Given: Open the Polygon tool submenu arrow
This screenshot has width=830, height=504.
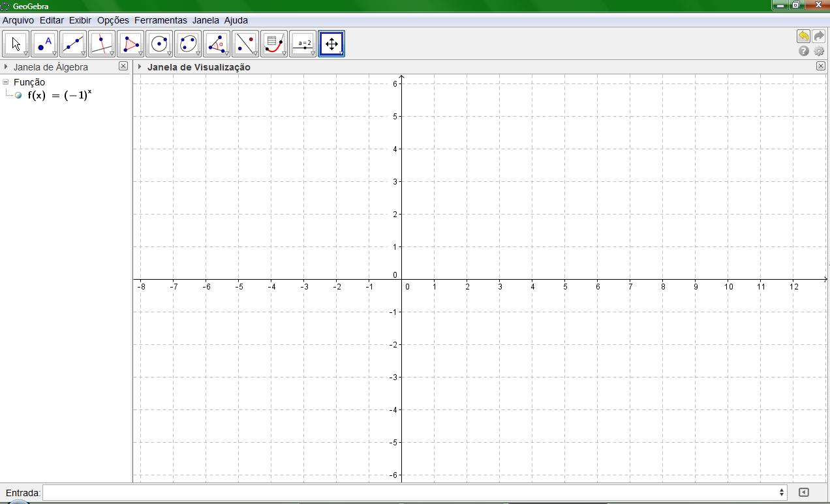Looking at the screenshot, I should [141, 53].
